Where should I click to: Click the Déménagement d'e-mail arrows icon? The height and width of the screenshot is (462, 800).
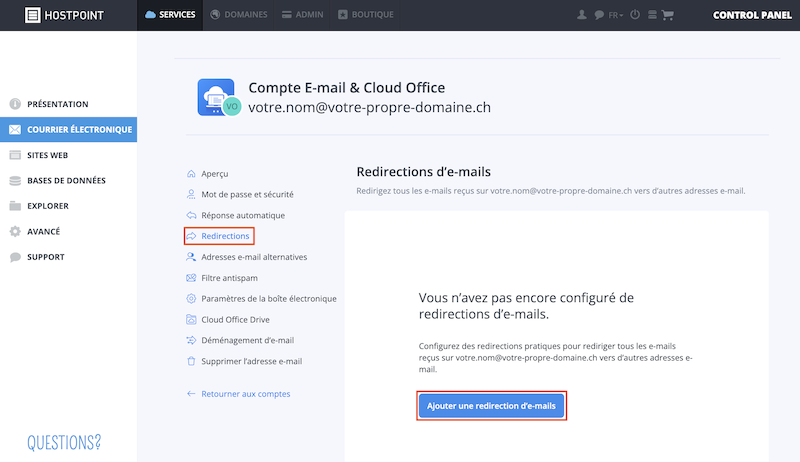point(191,340)
